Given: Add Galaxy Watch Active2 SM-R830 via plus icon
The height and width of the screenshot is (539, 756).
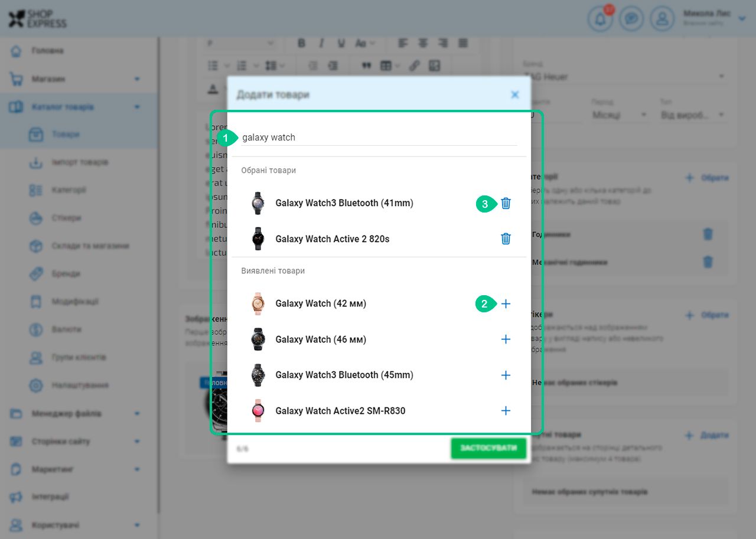Looking at the screenshot, I should point(506,411).
